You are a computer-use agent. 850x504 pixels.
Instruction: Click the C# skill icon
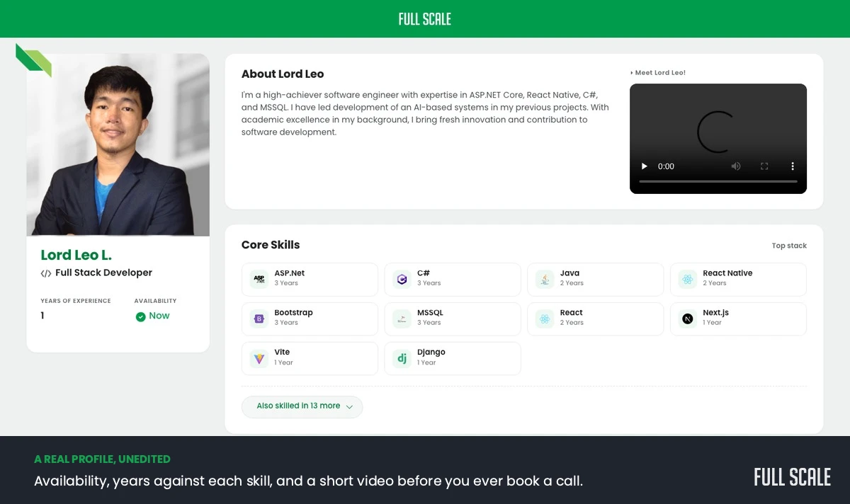(x=402, y=280)
